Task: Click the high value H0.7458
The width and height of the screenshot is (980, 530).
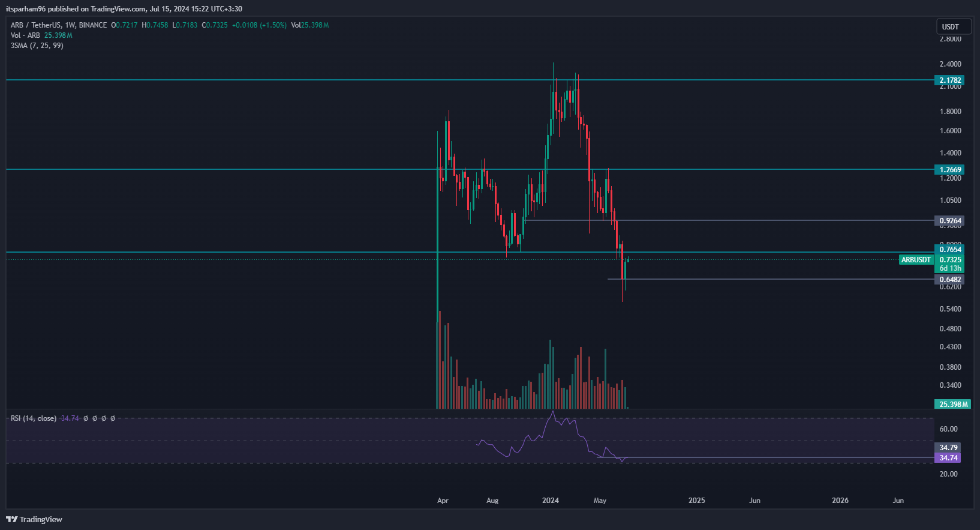Action: (x=155, y=25)
